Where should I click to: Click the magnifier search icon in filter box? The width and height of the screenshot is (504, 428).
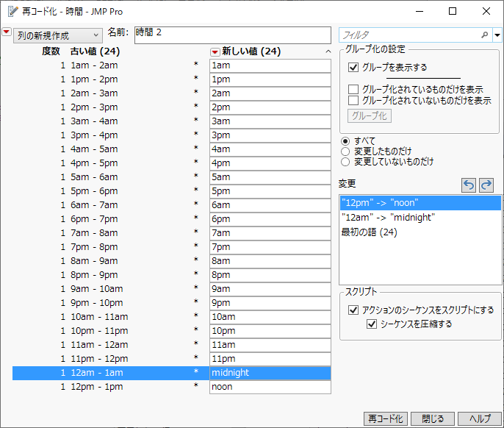click(x=484, y=35)
